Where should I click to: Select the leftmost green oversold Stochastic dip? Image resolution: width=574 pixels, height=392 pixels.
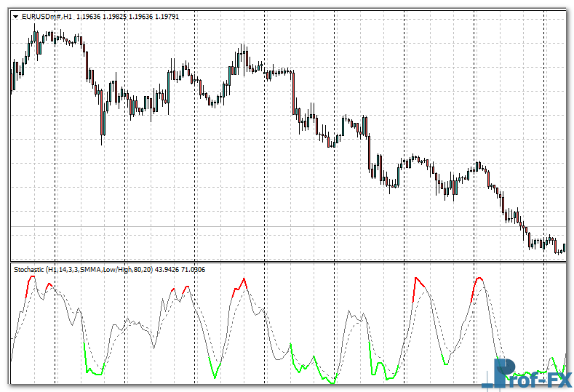pyautogui.click(x=93, y=369)
